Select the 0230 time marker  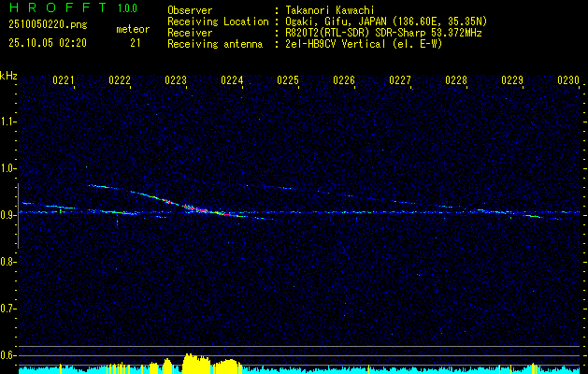(568, 81)
